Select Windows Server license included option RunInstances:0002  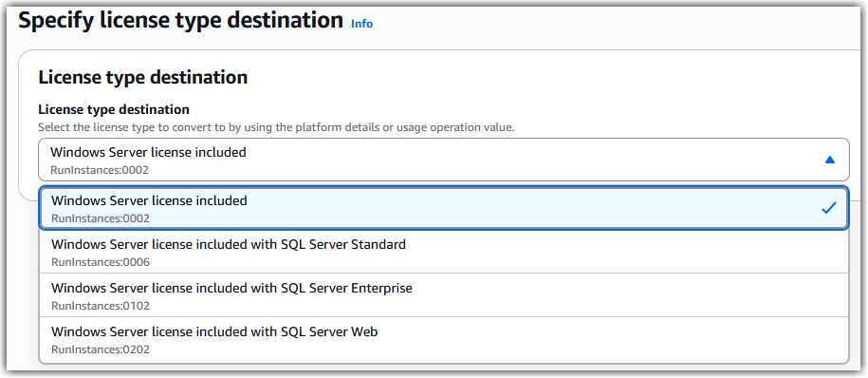443,208
